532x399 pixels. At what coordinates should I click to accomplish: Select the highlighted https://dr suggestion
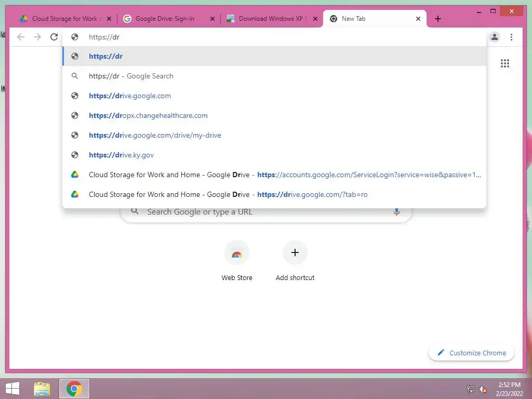[274, 56]
